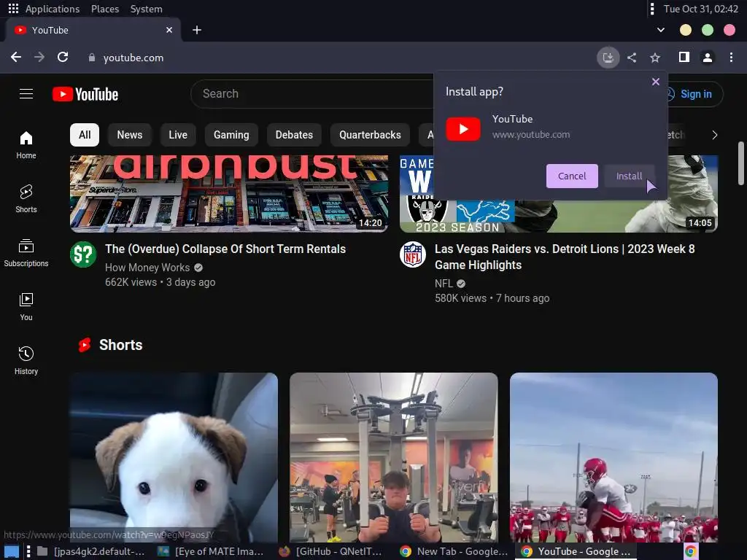
Task: Open History from sidebar
Action: coord(26,360)
